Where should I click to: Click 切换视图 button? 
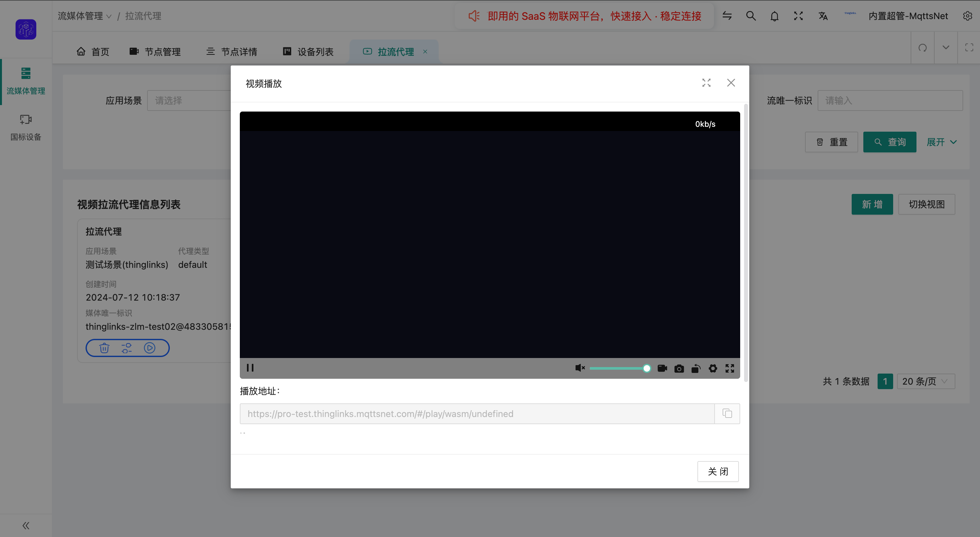pos(926,204)
